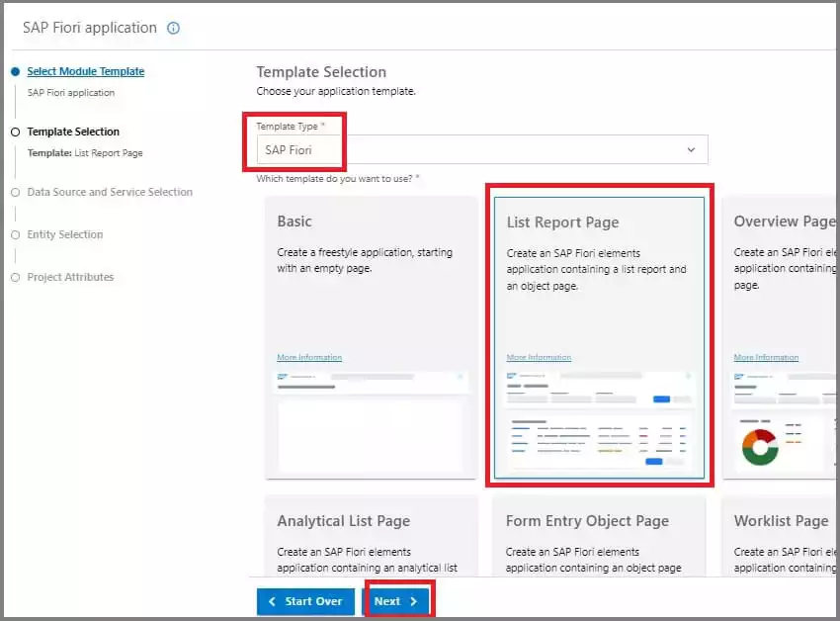Click the filled step bullet for Select Module Template

click(15, 71)
